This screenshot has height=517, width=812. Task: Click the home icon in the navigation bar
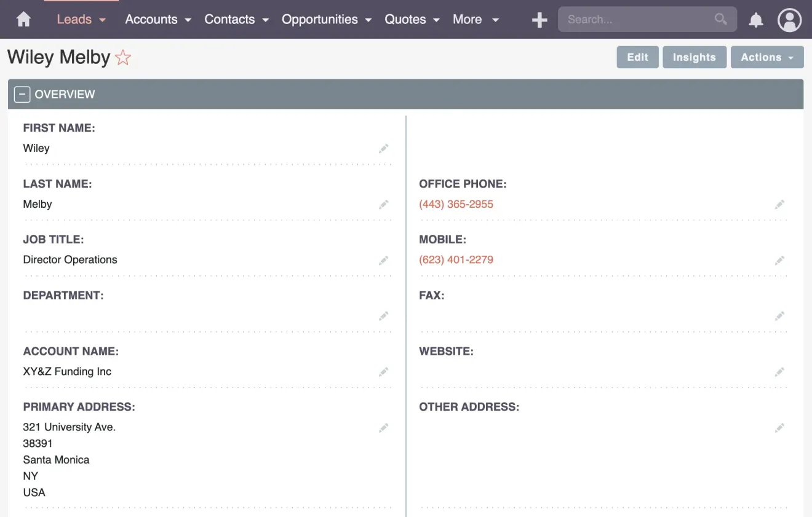pos(23,19)
